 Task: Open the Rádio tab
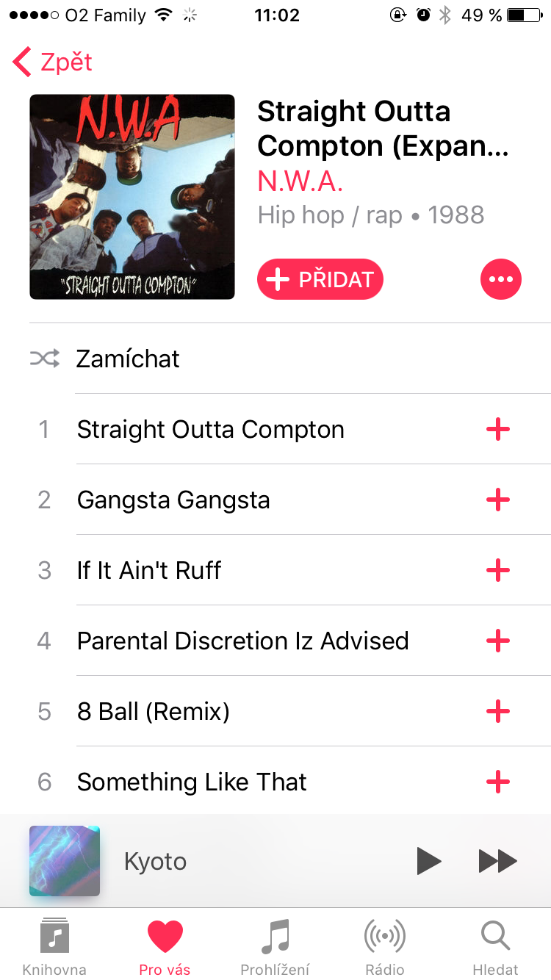[x=386, y=946]
